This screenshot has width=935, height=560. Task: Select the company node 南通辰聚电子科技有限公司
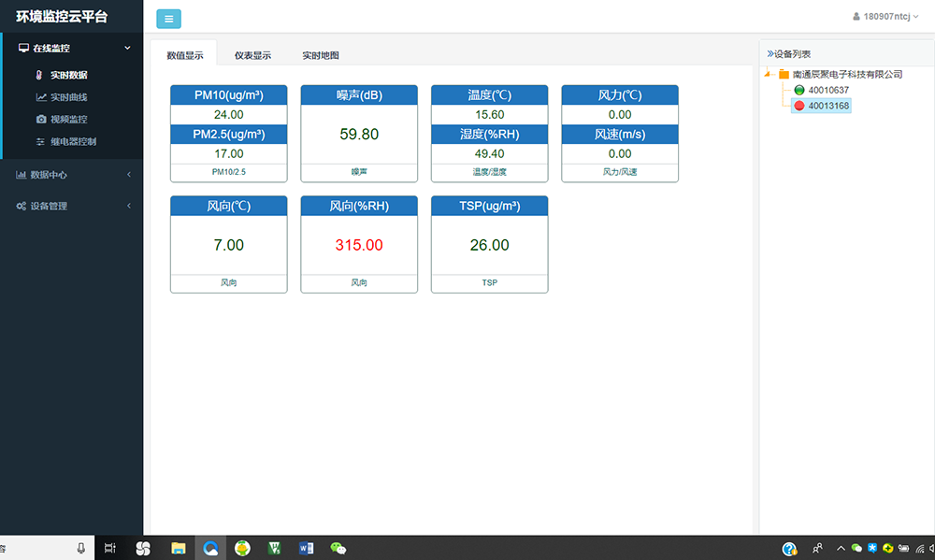pyautogui.click(x=847, y=75)
